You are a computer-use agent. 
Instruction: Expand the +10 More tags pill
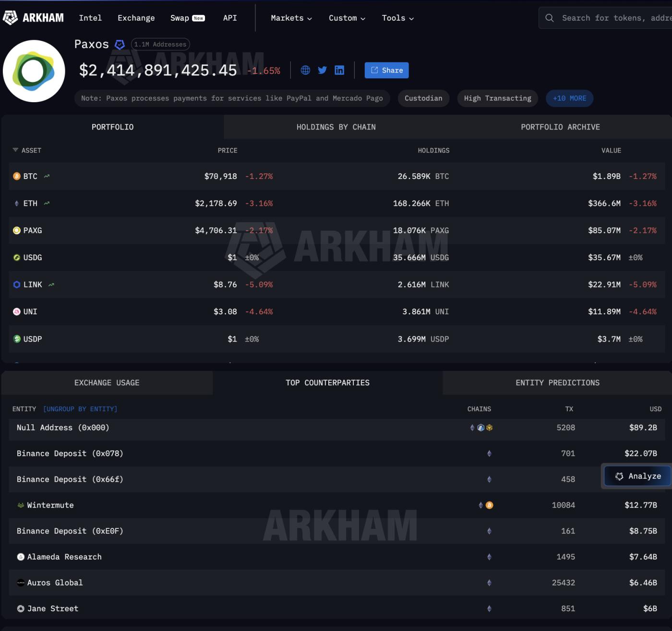point(569,98)
